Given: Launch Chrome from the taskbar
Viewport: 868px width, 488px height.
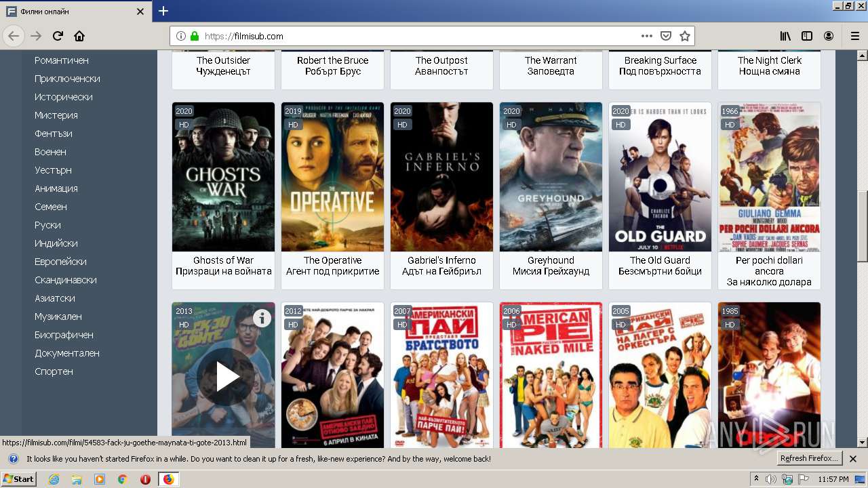Looking at the screenshot, I should coord(122,479).
